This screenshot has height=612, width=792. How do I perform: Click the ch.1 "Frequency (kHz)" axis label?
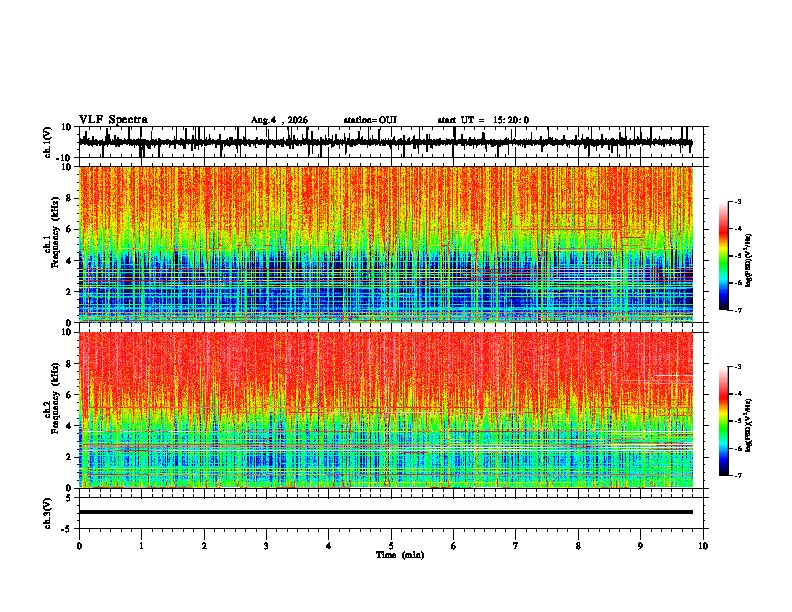tap(56, 232)
